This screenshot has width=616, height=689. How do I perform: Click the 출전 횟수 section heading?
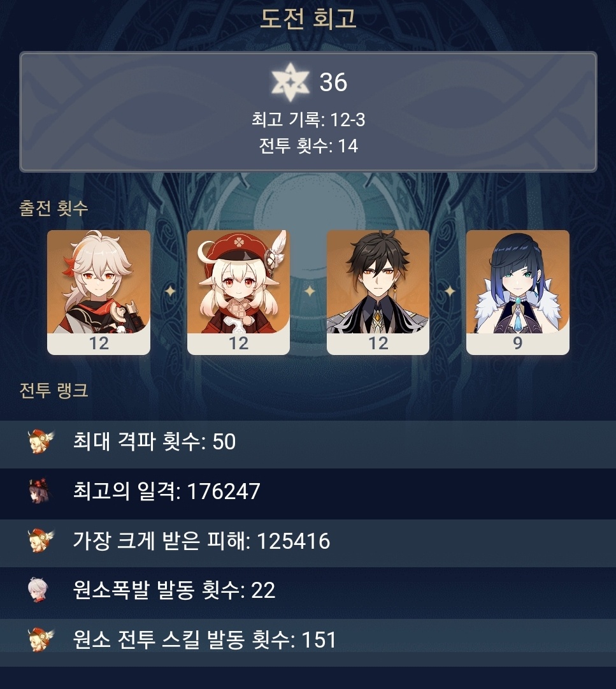click(54, 208)
